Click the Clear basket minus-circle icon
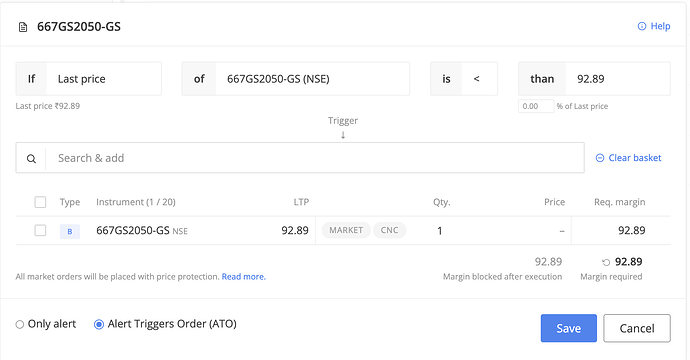The image size is (690, 360). (x=599, y=158)
